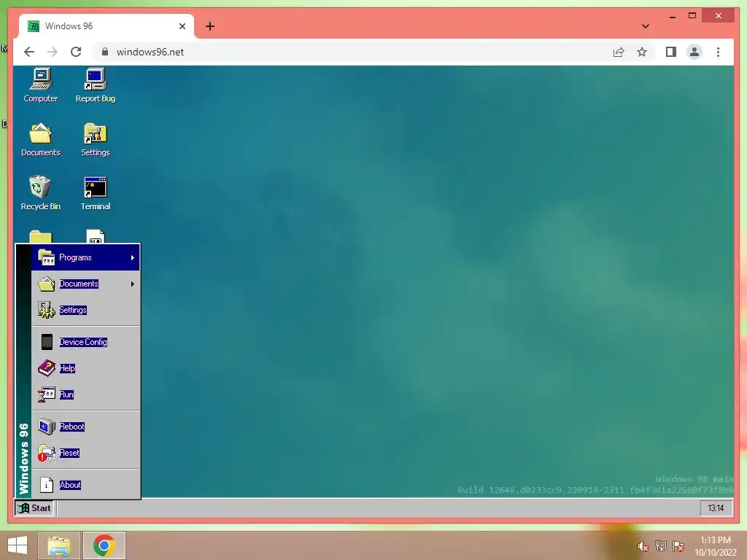Open Chrome's three-dot menu
The image size is (747, 560).
tap(718, 52)
